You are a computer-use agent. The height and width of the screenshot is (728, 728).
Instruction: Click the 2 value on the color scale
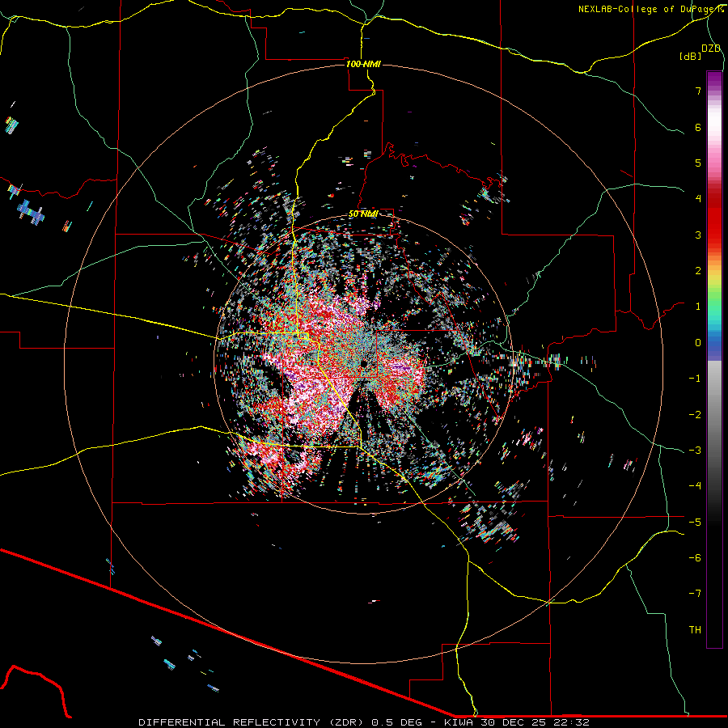pos(698,271)
